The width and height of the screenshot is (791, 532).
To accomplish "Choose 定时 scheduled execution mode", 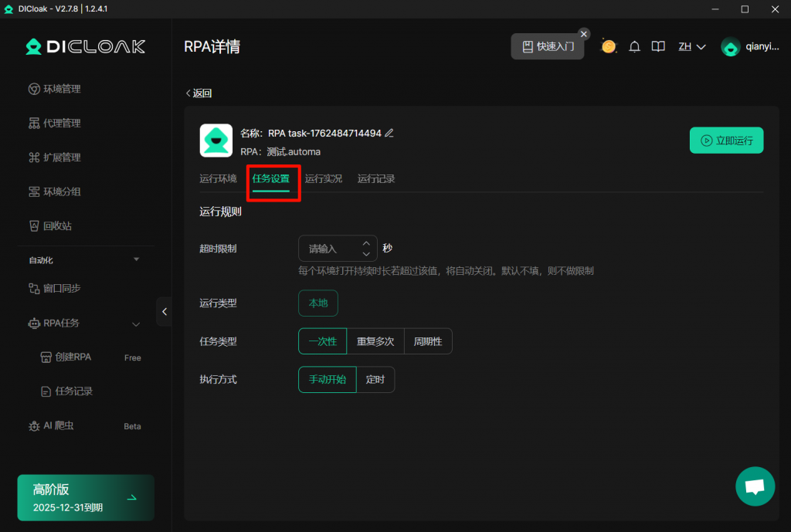I will click(375, 380).
